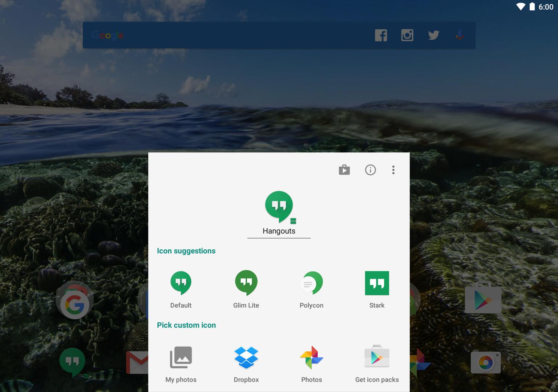Tap the Icon suggestions heading
The height and width of the screenshot is (392, 558).
coord(186,251)
